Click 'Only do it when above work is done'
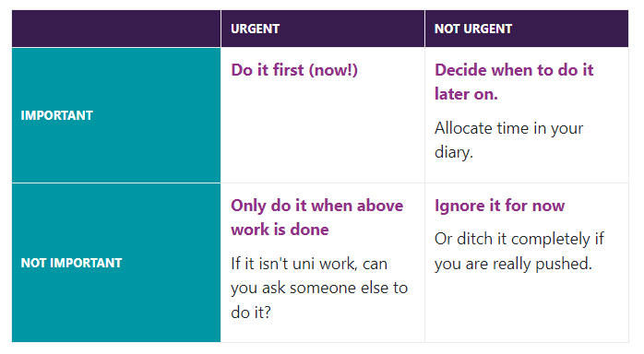Image resolution: width=644 pixels, height=354 pixels. click(x=316, y=218)
